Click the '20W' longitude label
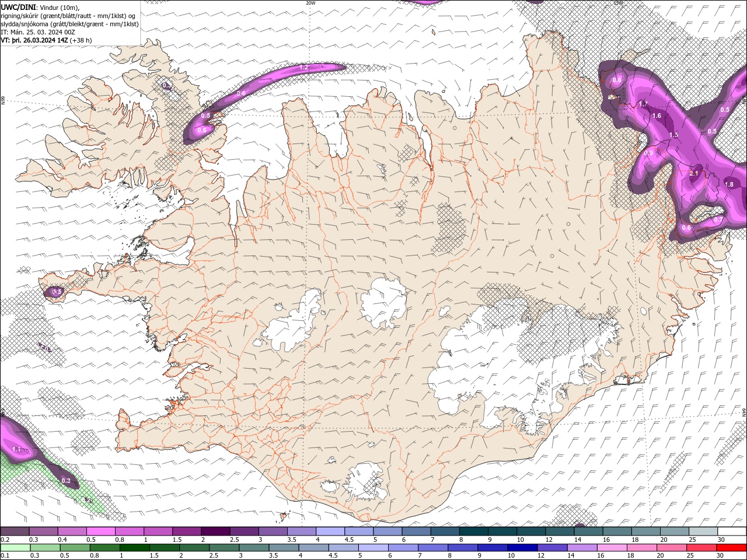The image size is (747, 560). (310, 3)
